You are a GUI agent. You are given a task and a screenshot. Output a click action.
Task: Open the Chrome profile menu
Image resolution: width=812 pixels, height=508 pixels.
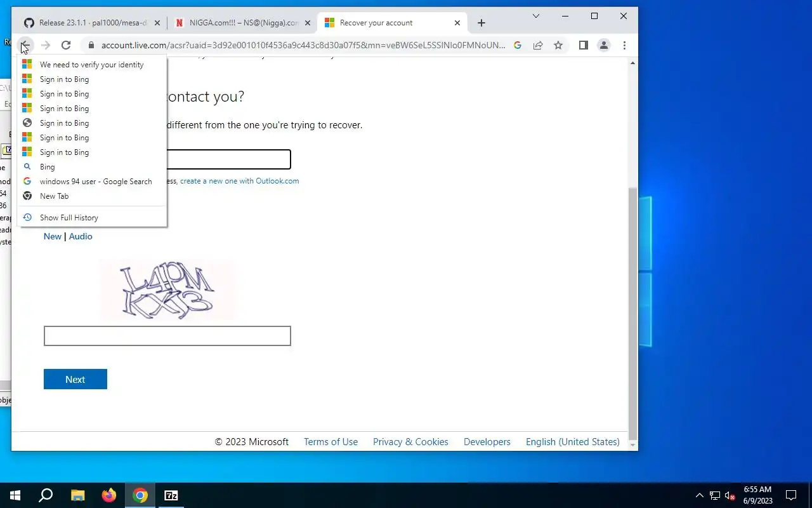click(604, 45)
